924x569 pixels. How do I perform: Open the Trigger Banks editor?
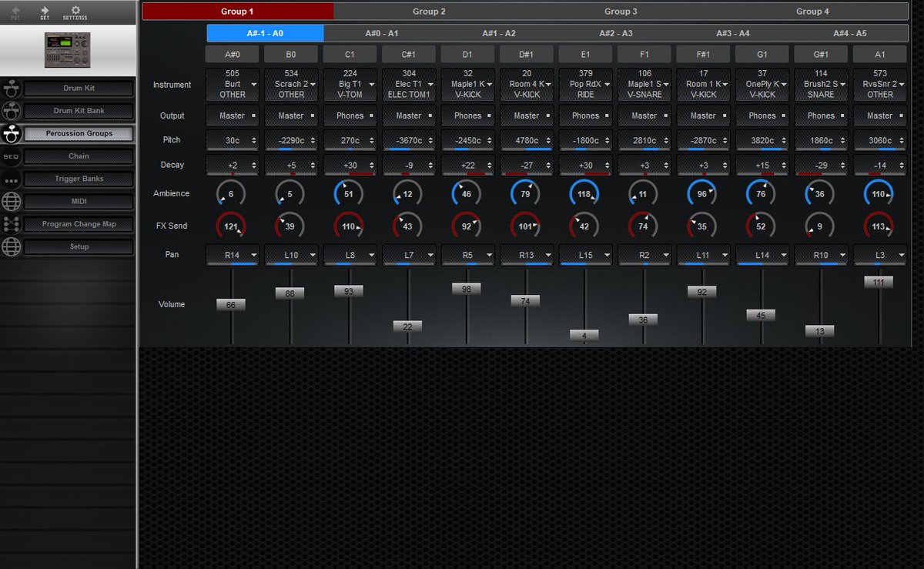pos(79,179)
